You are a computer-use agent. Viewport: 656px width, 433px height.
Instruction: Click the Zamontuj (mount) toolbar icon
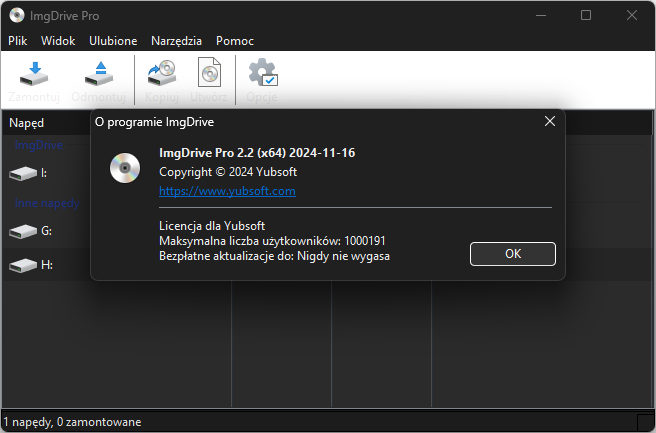coord(34,74)
